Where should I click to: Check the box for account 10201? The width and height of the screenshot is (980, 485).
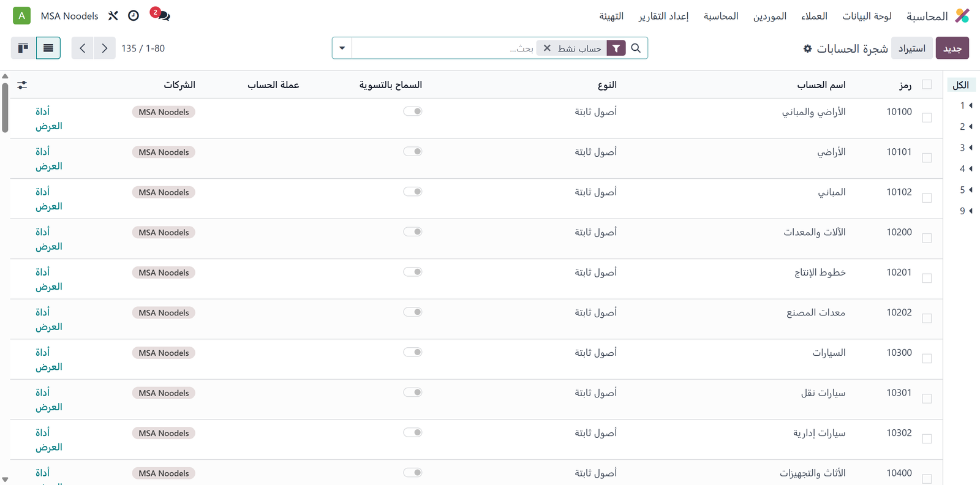click(927, 278)
